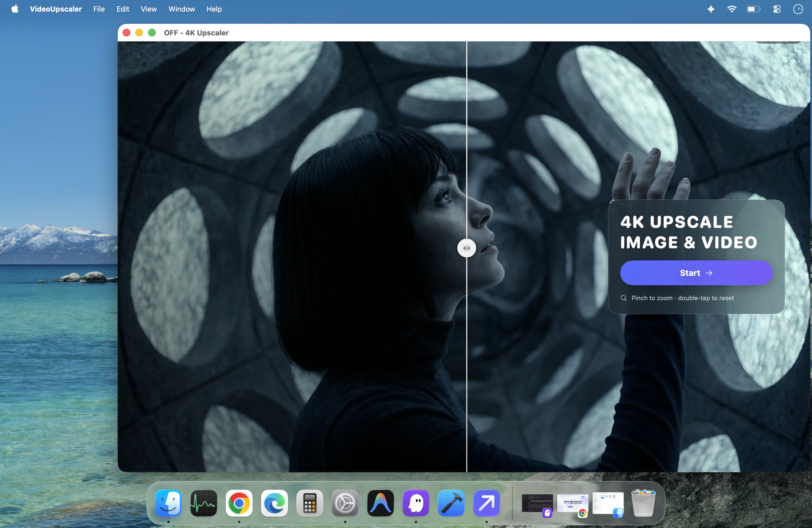Launch Activity Monitor from the Dock
Viewport: 812px width, 528px height.
(x=204, y=503)
